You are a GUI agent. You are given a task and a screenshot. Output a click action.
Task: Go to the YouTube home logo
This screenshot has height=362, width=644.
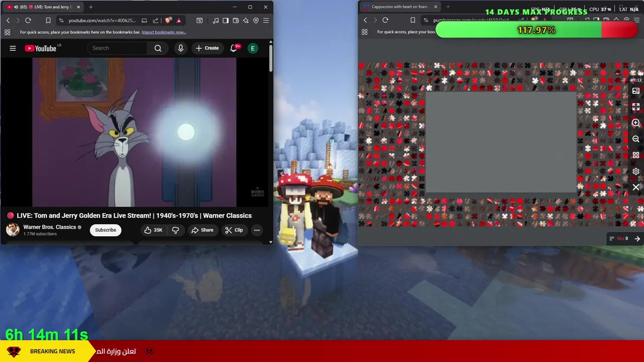[x=40, y=48]
